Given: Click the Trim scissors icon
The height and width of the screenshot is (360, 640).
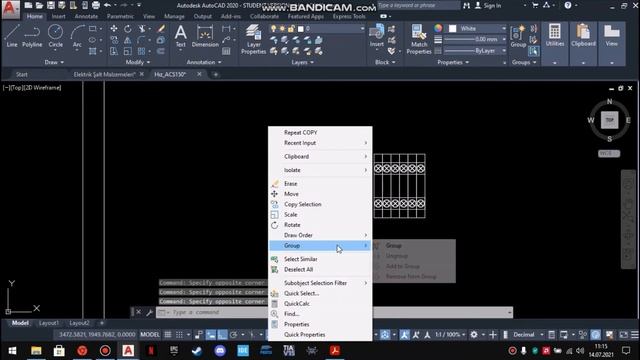Looking at the screenshot, I should (142, 29).
